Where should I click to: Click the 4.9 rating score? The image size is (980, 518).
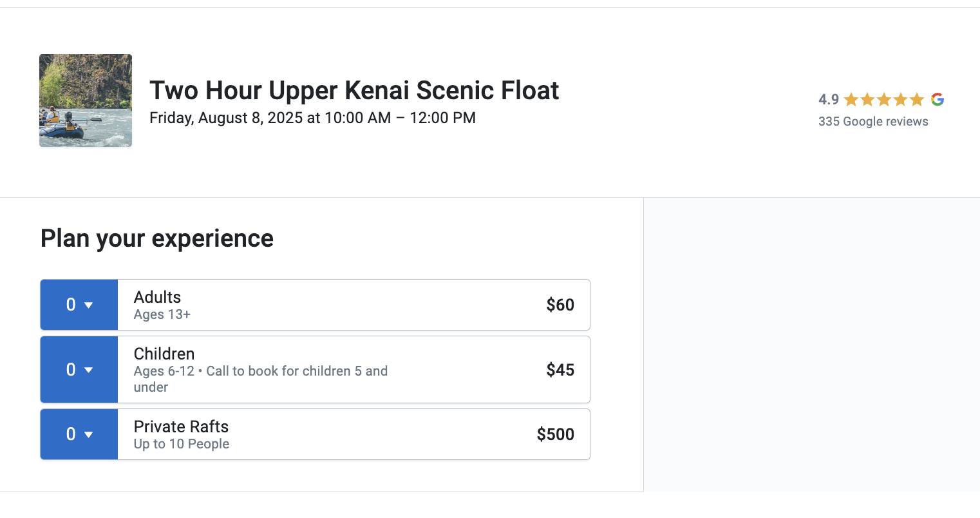[x=828, y=99]
